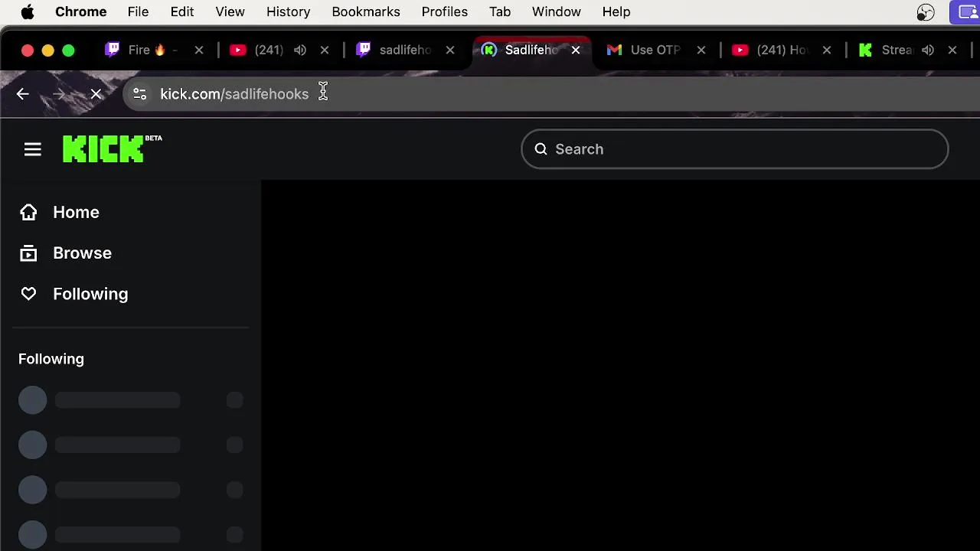This screenshot has width=980, height=551.
Task: Open the Kick hamburger sidebar menu
Action: tap(32, 149)
